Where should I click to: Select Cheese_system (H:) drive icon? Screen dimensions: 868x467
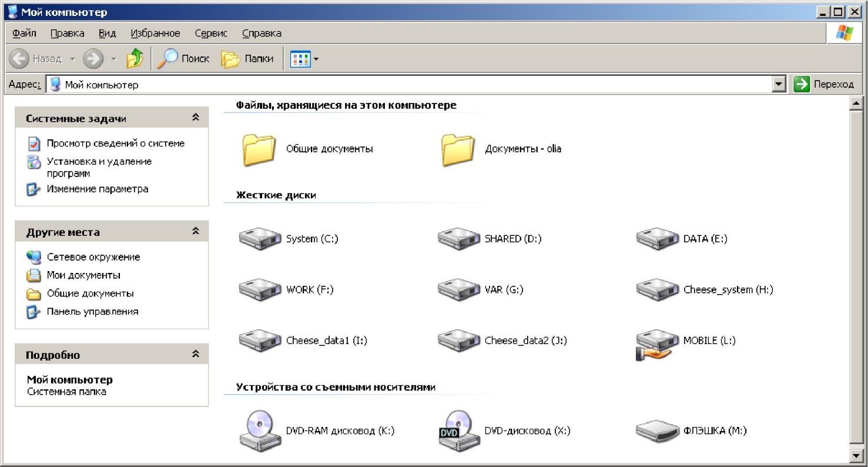[x=658, y=289]
